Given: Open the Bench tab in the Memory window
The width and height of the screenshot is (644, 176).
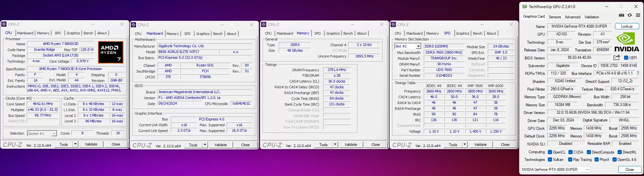Looking at the screenshot, I should click(348, 33).
